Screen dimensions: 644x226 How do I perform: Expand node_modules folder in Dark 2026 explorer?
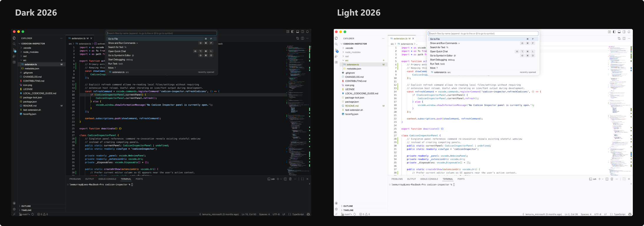coord(42,52)
